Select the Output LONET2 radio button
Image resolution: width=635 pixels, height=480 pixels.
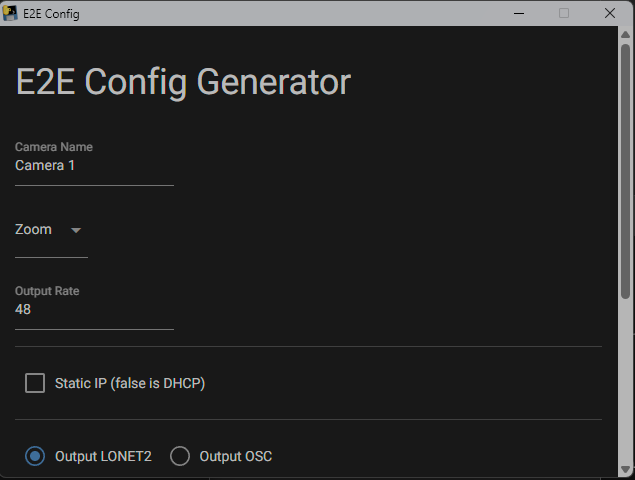click(x=35, y=456)
